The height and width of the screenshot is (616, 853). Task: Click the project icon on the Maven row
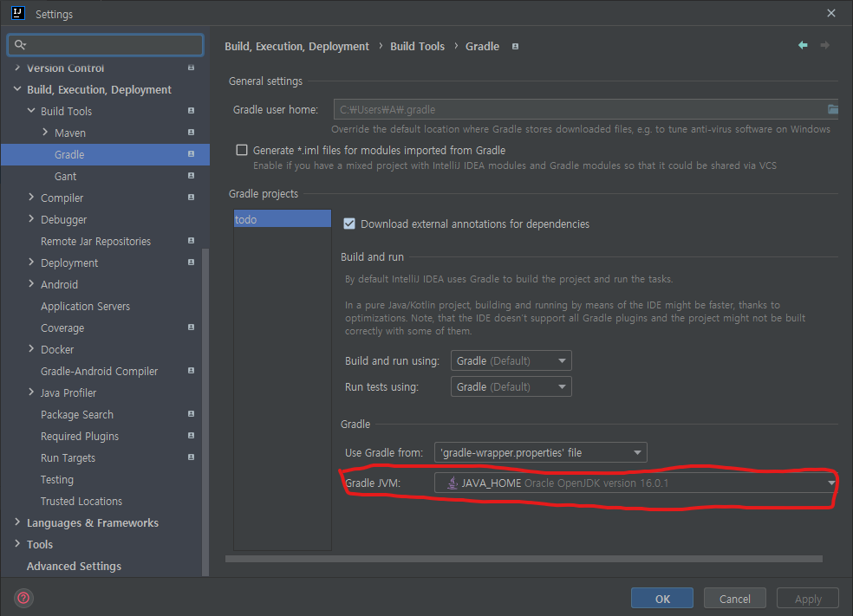[191, 133]
